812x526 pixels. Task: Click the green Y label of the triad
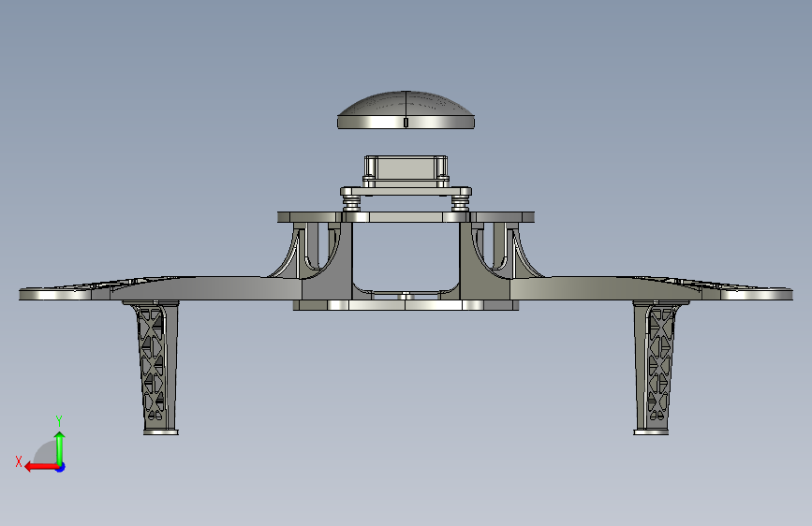point(59,420)
